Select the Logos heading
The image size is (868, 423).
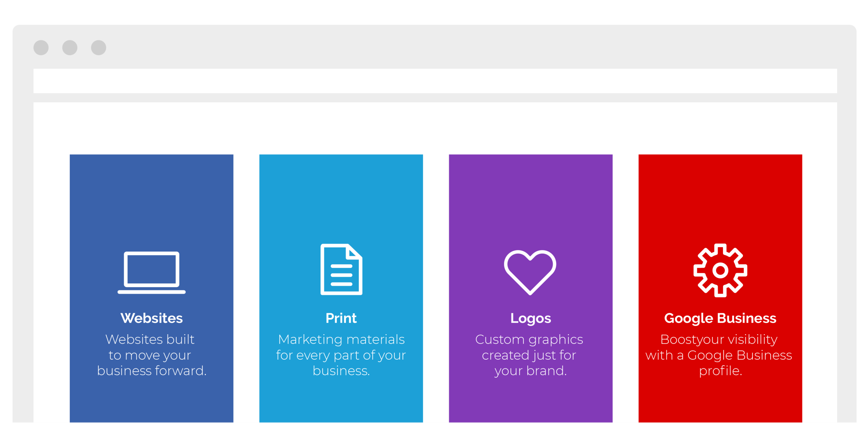531,318
